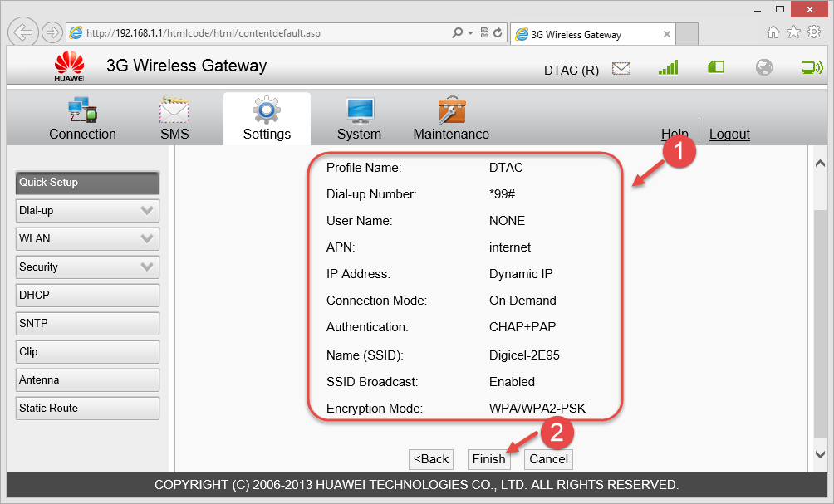Open the DHCP settings page

87,295
